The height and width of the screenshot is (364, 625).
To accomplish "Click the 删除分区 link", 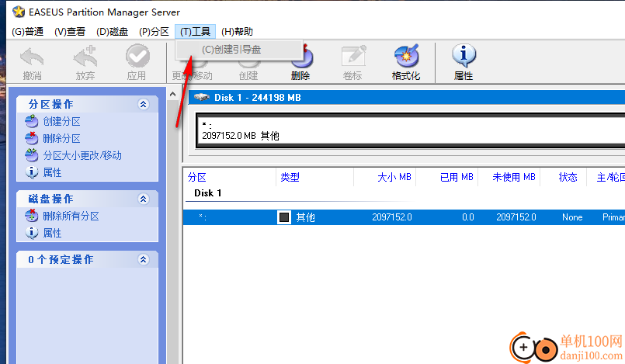I will (x=62, y=138).
